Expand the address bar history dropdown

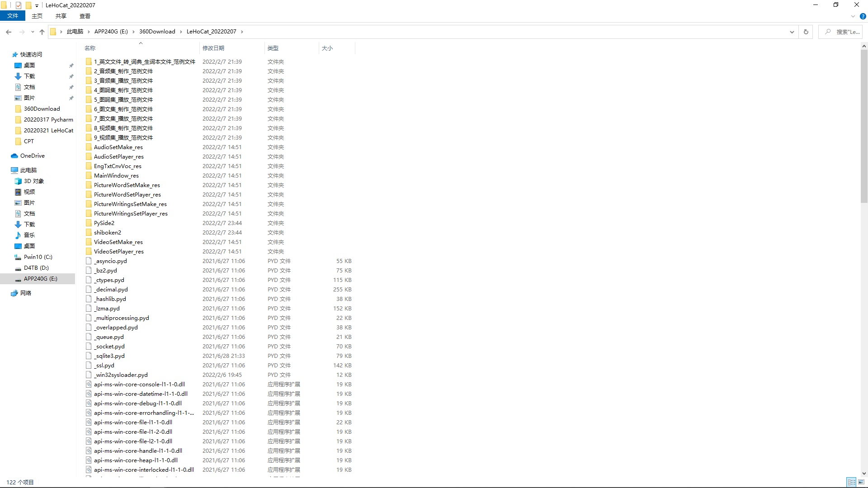click(x=792, y=32)
